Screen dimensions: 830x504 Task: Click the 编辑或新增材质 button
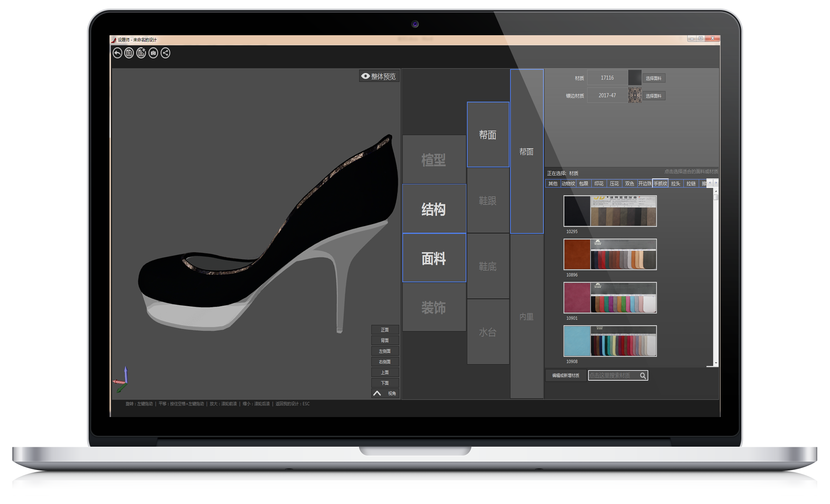click(x=566, y=375)
